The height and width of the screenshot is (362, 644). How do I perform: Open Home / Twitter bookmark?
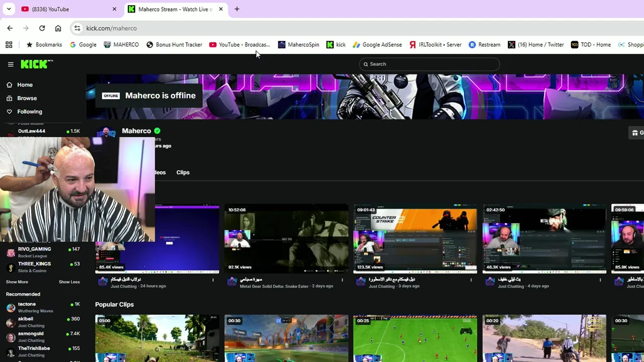click(x=536, y=45)
